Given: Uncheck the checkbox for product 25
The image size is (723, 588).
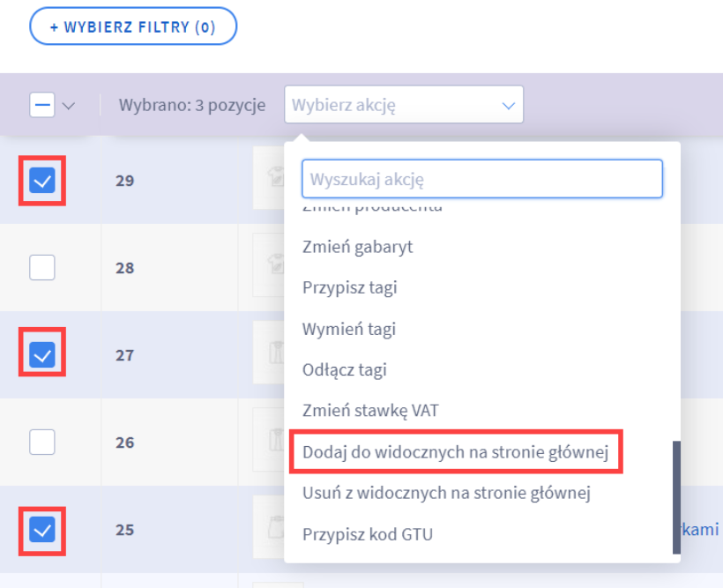Looking at the screenshot, I should click(x=42, y=530).
